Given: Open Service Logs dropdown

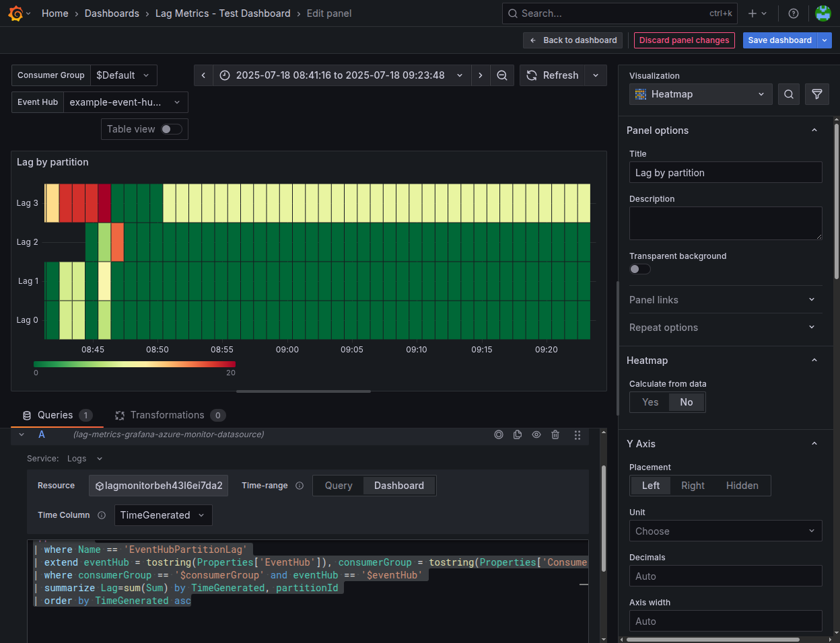Looking at the screenshot, I should pos(85,459).
